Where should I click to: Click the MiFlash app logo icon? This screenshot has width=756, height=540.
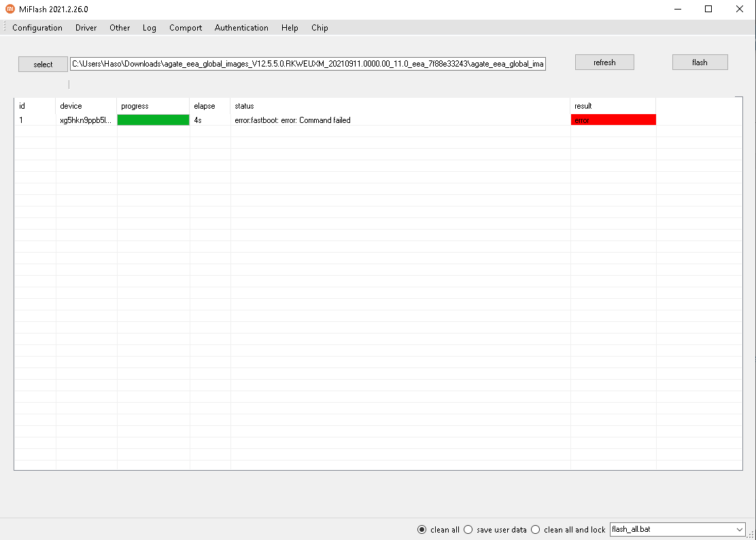pos(10,9)
